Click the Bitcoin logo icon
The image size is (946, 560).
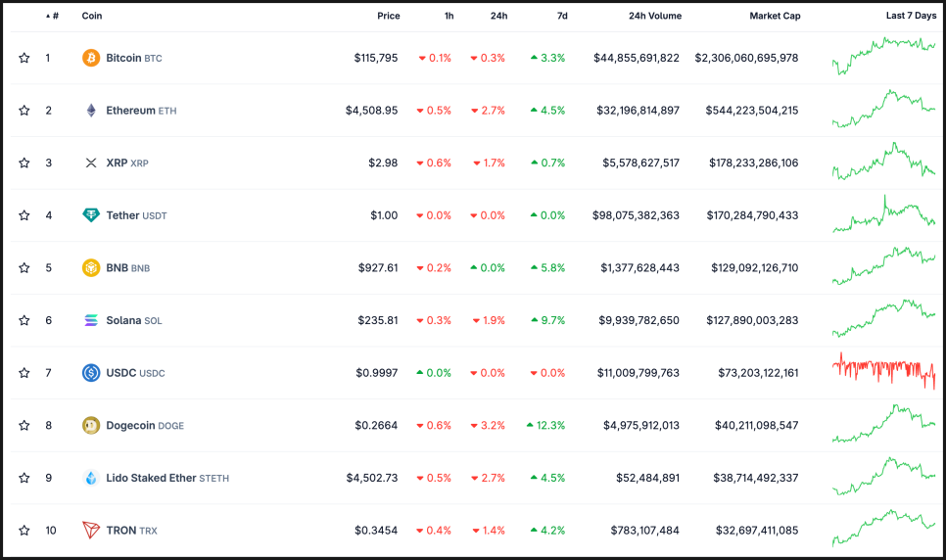(91, 58)
